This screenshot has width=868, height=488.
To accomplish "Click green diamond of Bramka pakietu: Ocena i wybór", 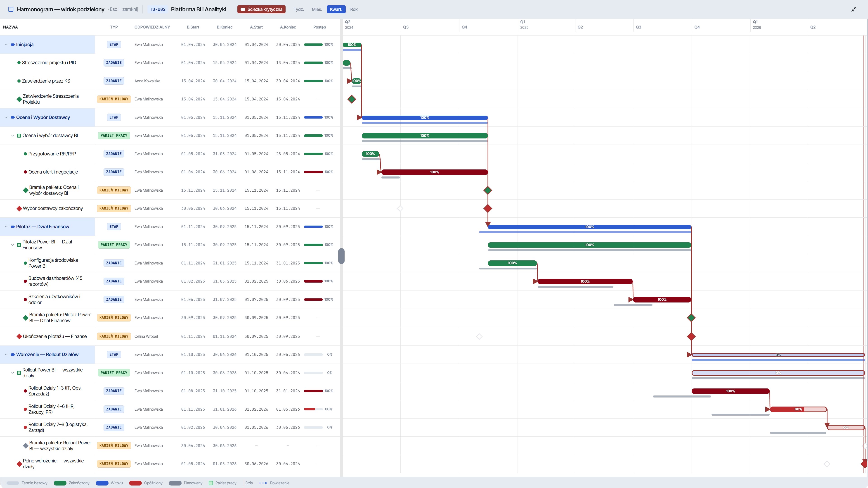I will coord(26,190).
